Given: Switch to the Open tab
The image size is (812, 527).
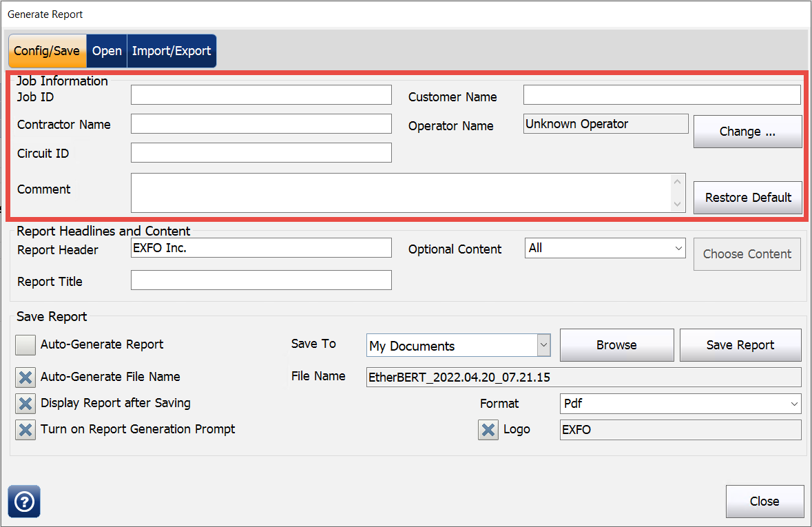Looking at the screenshot, I should coord(107,51).
